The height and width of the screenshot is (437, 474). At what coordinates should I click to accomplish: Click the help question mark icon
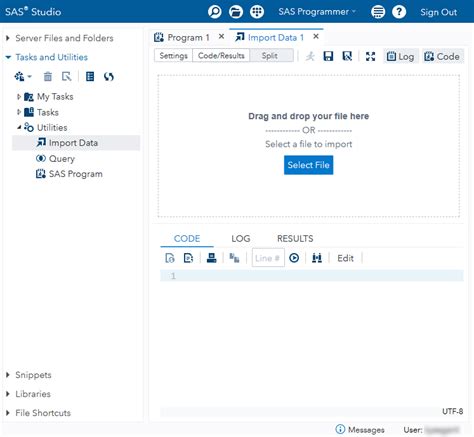tap(399, 12)
